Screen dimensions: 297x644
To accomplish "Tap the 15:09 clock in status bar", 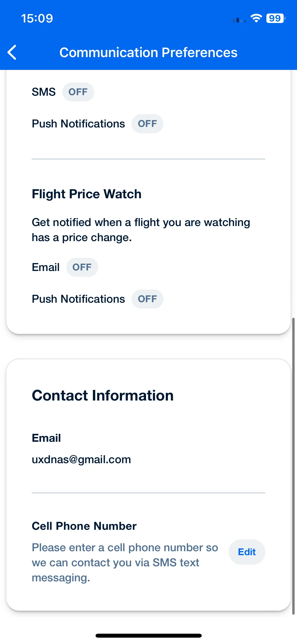I will click(x=37, y=19).
